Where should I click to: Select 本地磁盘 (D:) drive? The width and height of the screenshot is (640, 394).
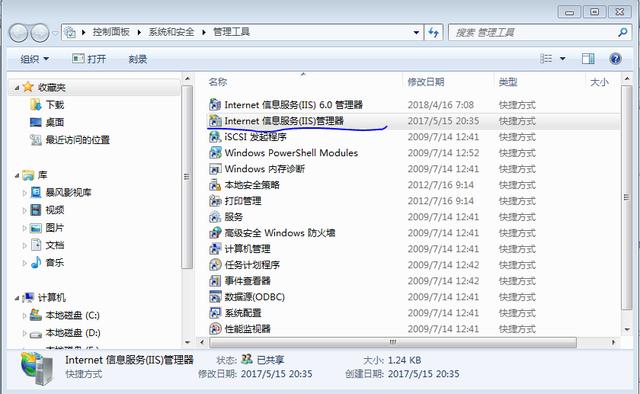pos(65,333)
